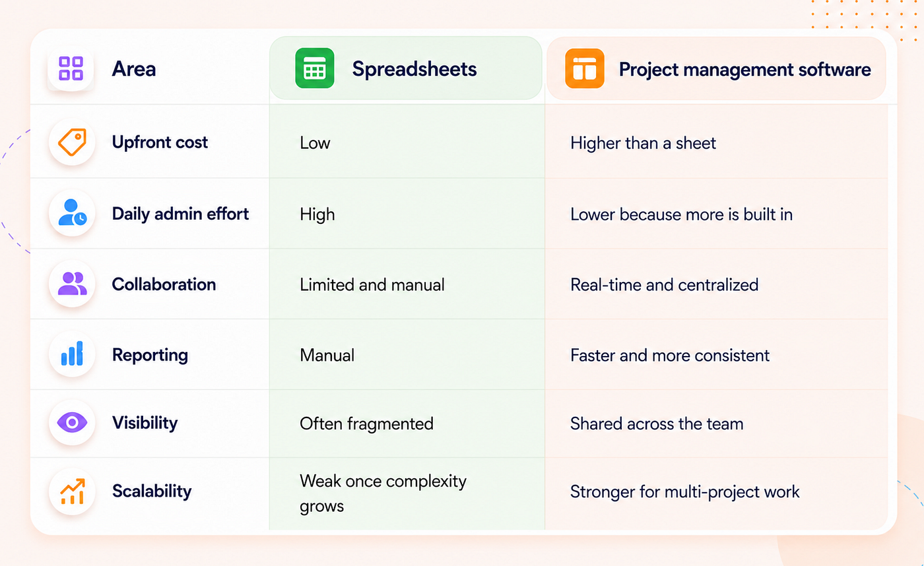Click the green Spreadsheets table icon

(x=314, y=69)
